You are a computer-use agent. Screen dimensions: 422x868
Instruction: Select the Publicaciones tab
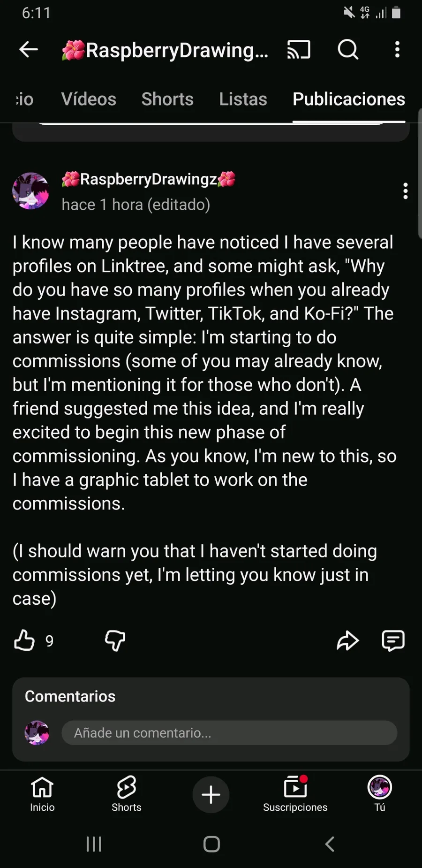(x=349, y=99)
